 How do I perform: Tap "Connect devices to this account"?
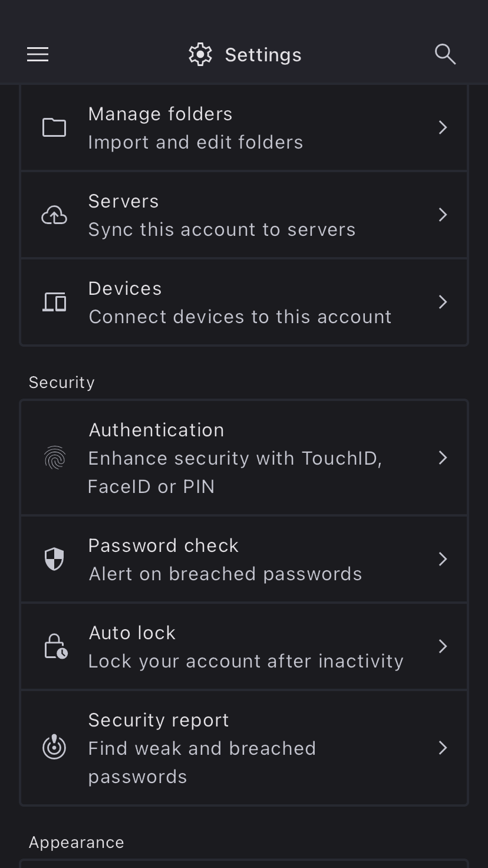coord(240,317)
